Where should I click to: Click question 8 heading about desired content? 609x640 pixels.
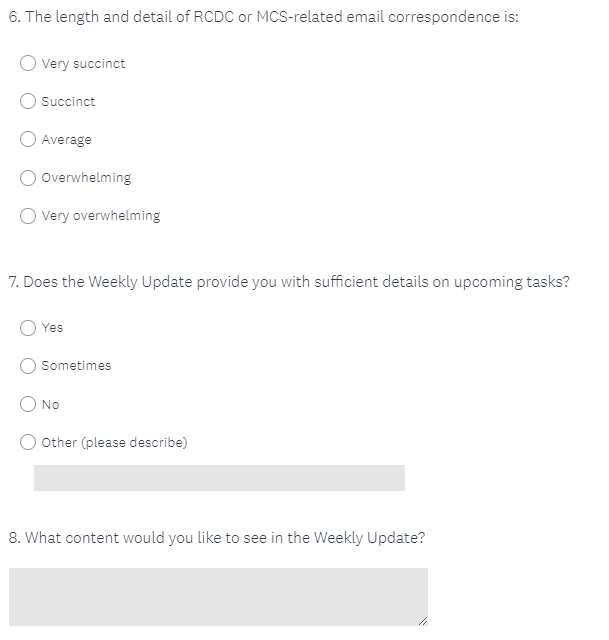click(x=217, y=537)
